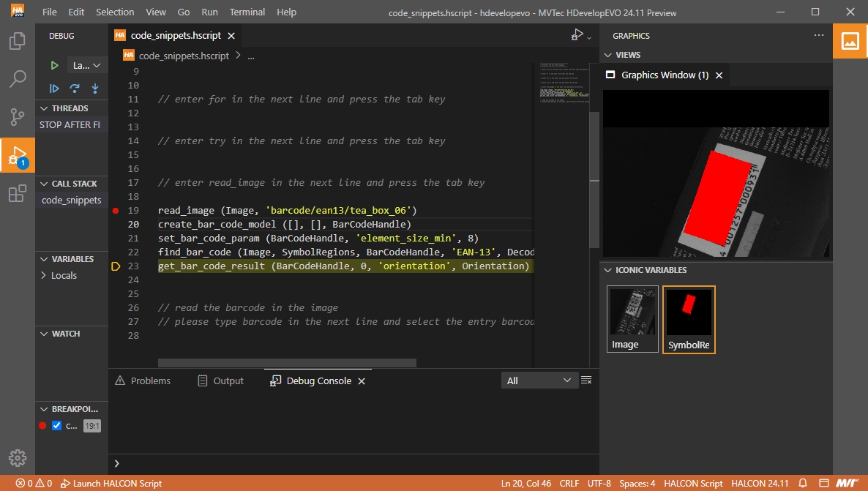Open the Debug Console filter 'All' dropdown
Screen dimensions: 868x491
[x=539, y=381]
